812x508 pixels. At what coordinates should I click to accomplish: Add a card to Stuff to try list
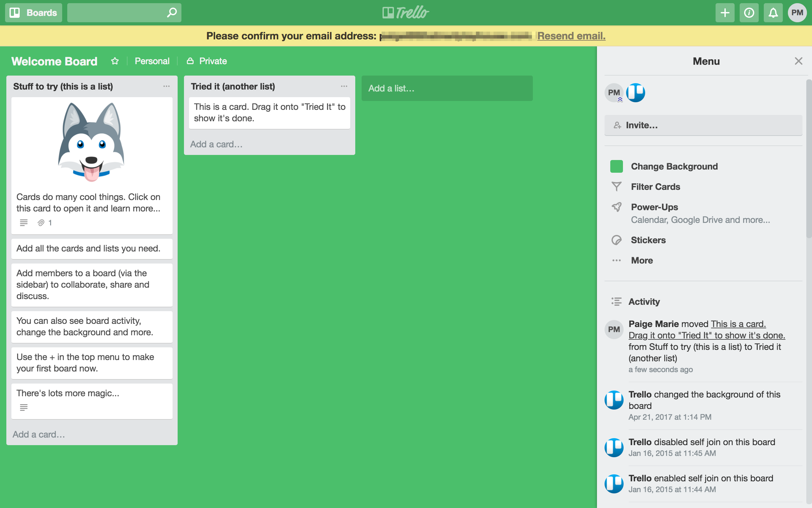coord(39,434)
